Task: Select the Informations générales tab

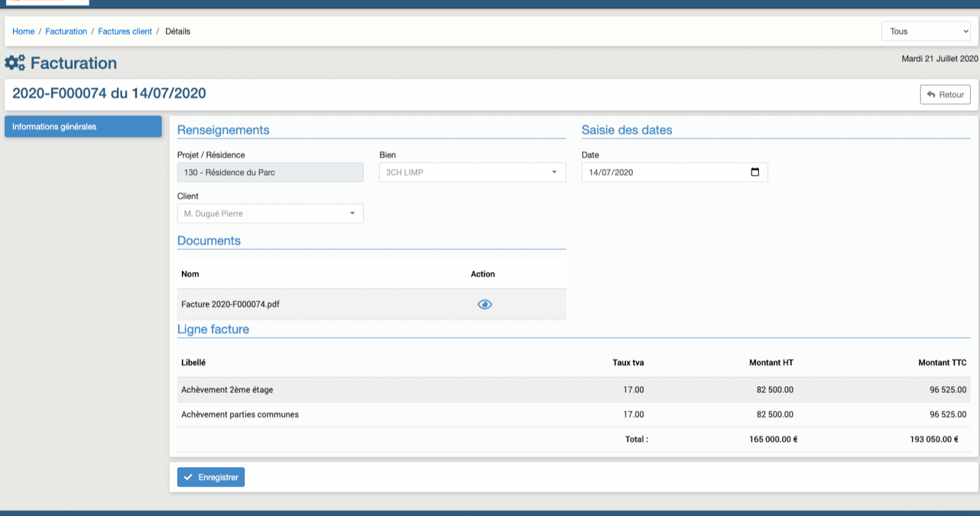Action: [x=83, y=127]
